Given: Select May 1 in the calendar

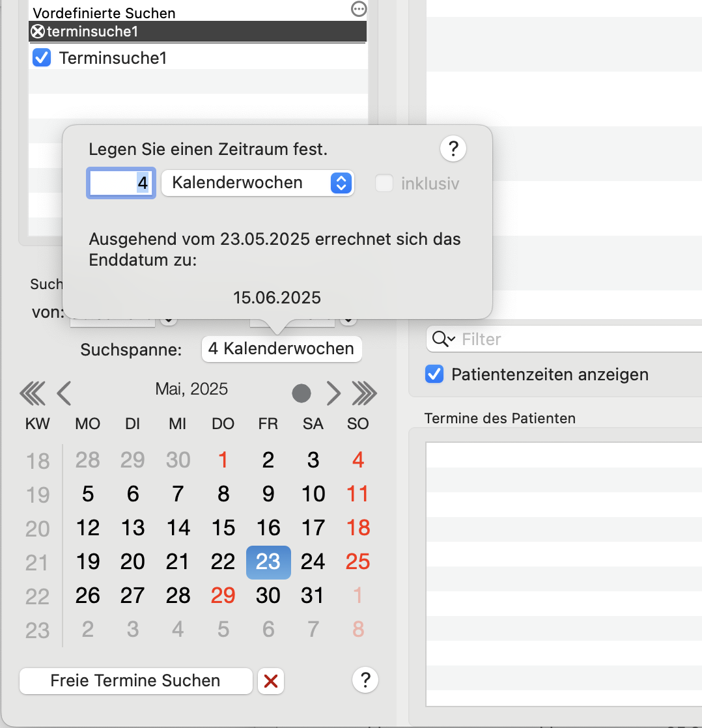Looking at the screenshot, I should [x=223, y=460].
